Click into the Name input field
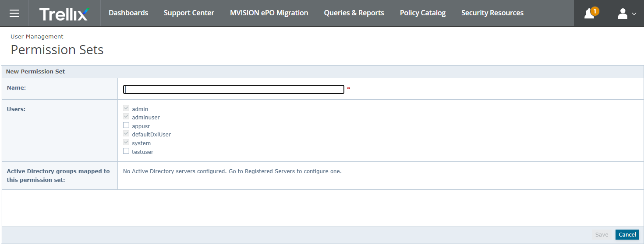 point(234,89)
